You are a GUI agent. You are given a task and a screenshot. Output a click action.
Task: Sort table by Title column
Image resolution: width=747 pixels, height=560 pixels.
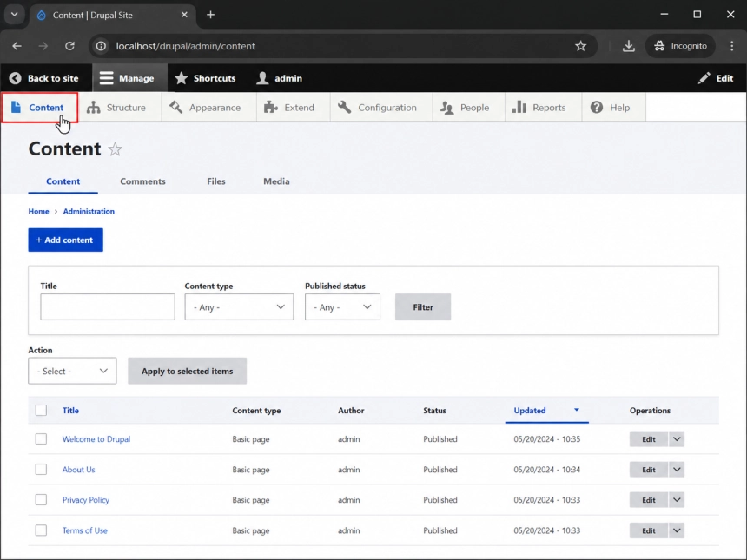click(x=70, y=411)
